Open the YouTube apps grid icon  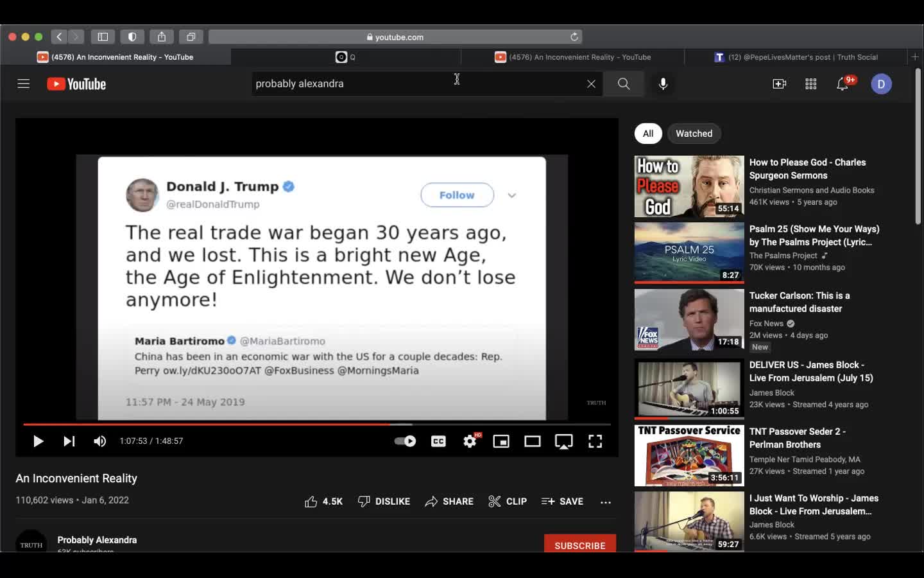[811, 83]
